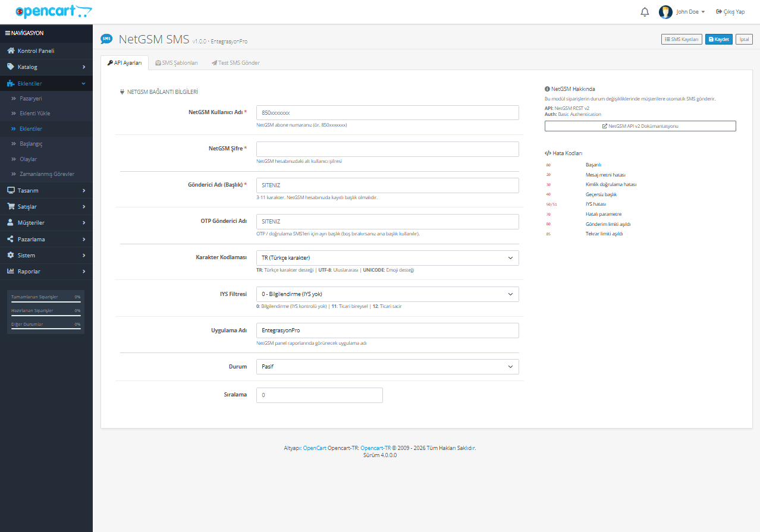Click the Tasarım monitor icon

click(x=11, y=190)
